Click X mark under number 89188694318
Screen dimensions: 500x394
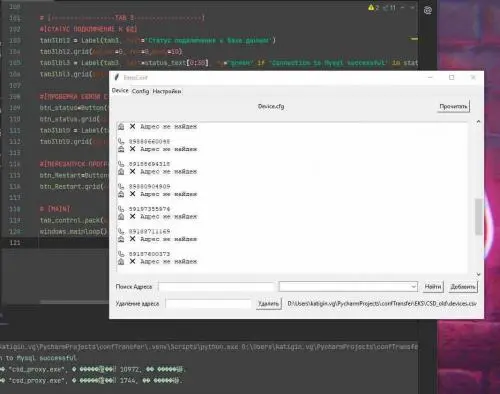click(132, 171)
